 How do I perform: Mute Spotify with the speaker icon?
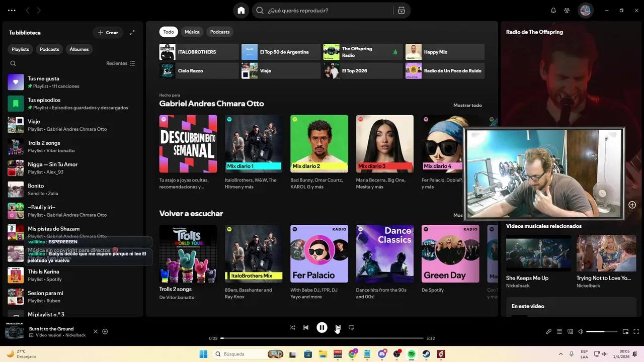pos(581,331)
